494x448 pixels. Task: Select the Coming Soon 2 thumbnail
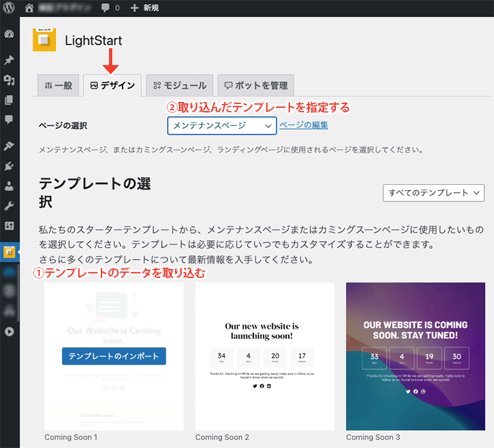(x=264, y=356)
